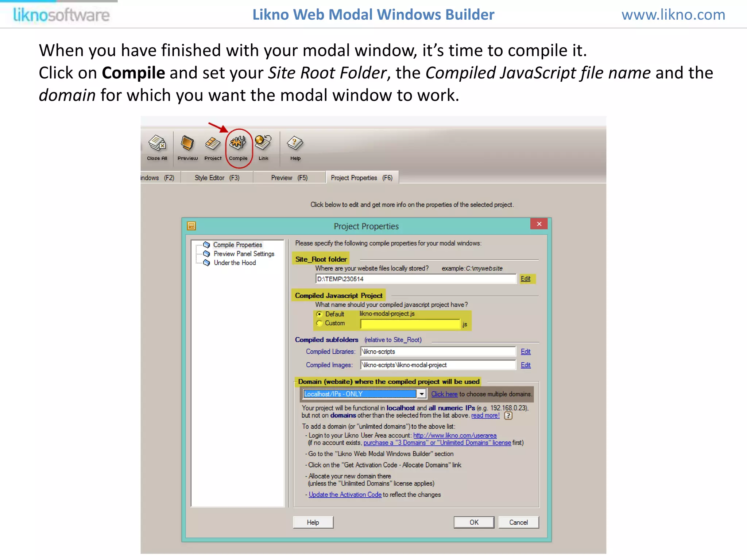Image resolution: width=747 pixels, height=560 pixels.
Task: Click the Custom javascript name input field
Action: click(x=410, y=324)
